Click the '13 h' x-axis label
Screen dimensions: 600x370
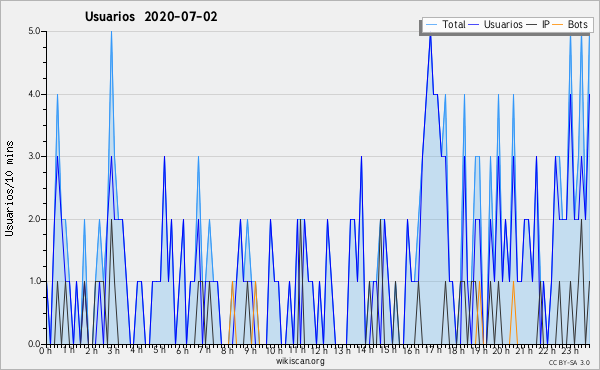click(x=342, y=351)
